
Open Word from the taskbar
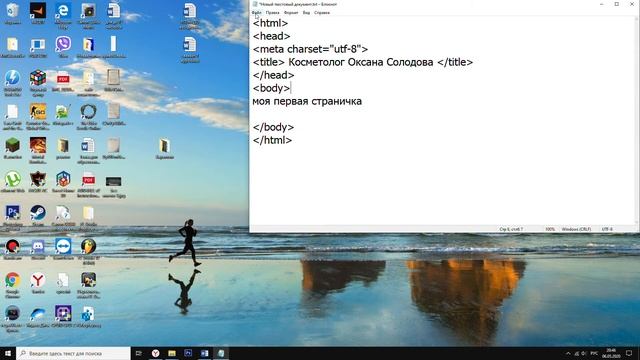tap(204, 353)
